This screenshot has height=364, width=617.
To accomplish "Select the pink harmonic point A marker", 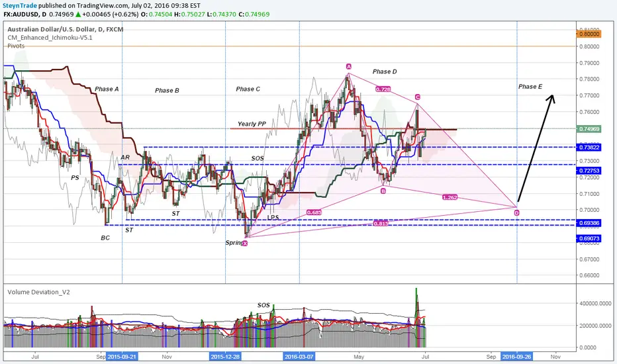I will 348,66.
